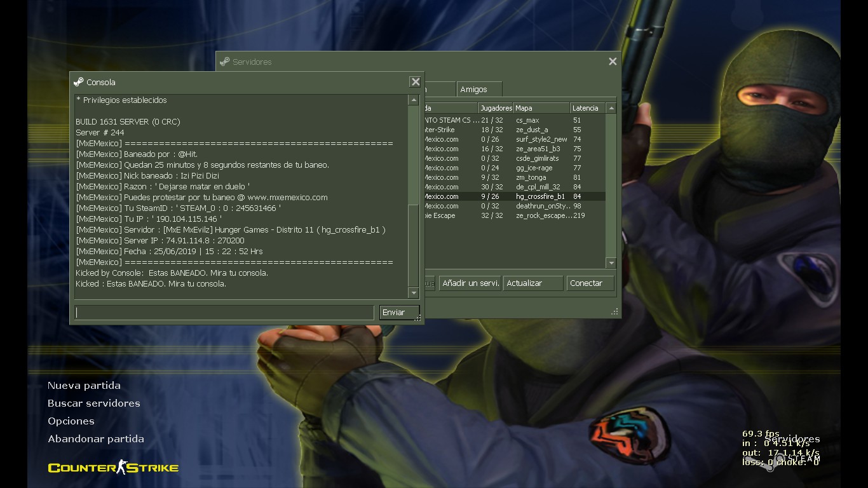
Task: Click the Steam logo in bottom-right corner
Action: coord(782,459)
